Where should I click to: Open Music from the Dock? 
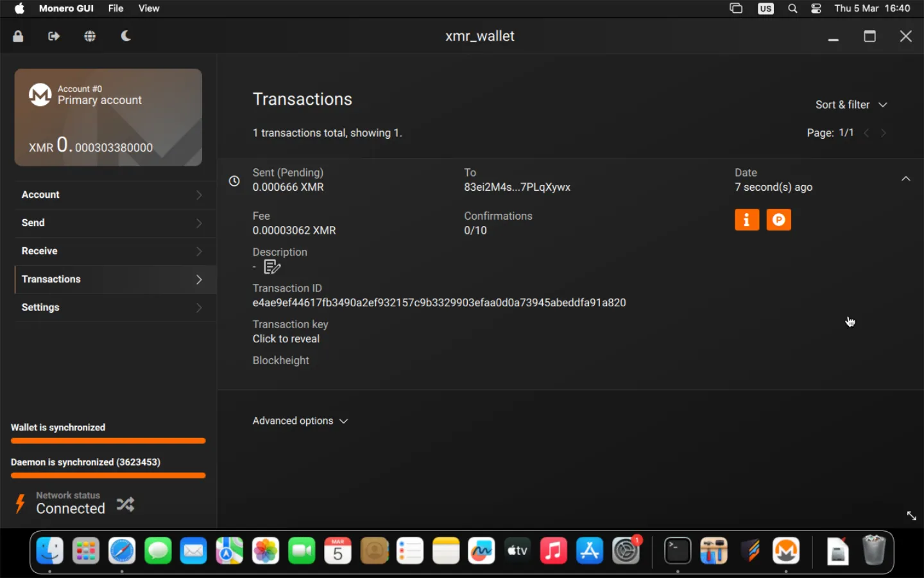coord(554,551)
